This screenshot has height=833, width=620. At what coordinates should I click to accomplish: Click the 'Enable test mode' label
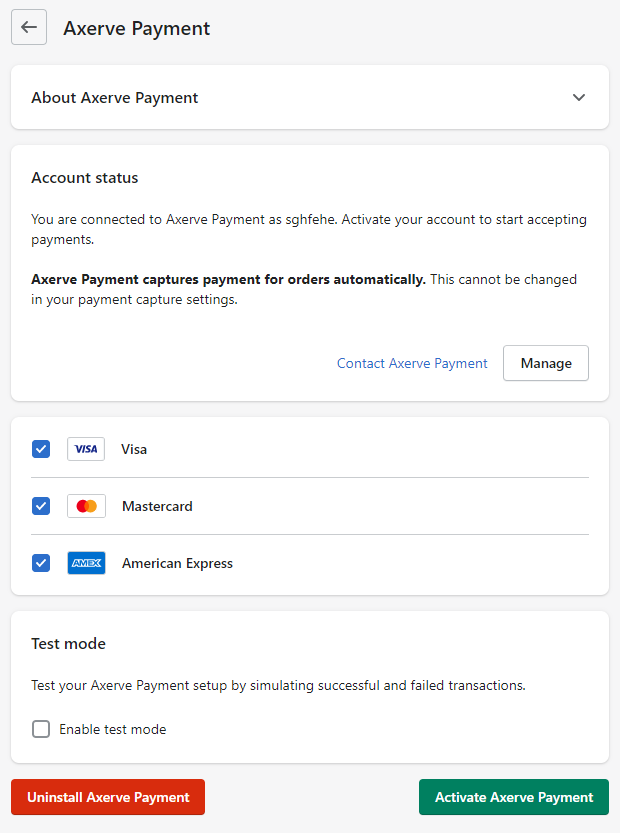tap(113, 729)
